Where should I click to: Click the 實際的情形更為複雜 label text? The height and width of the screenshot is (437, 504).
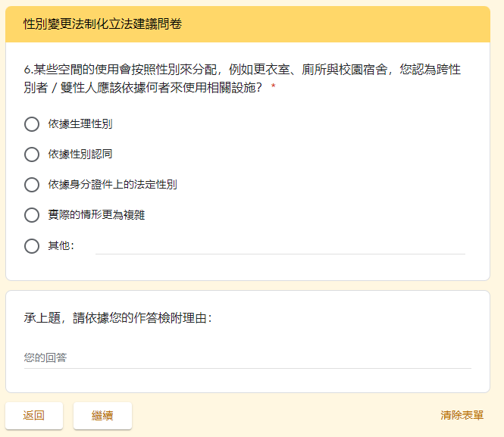tap(96, 214)
